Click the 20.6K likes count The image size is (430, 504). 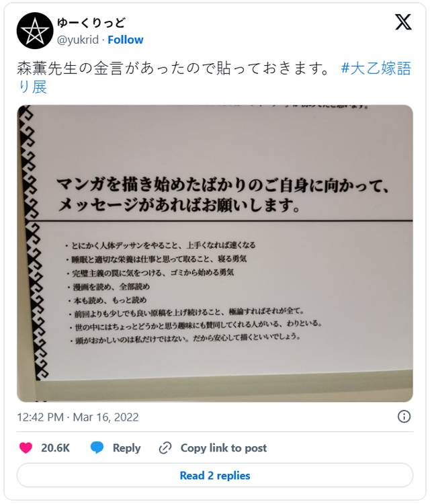[x=55, y=448]
